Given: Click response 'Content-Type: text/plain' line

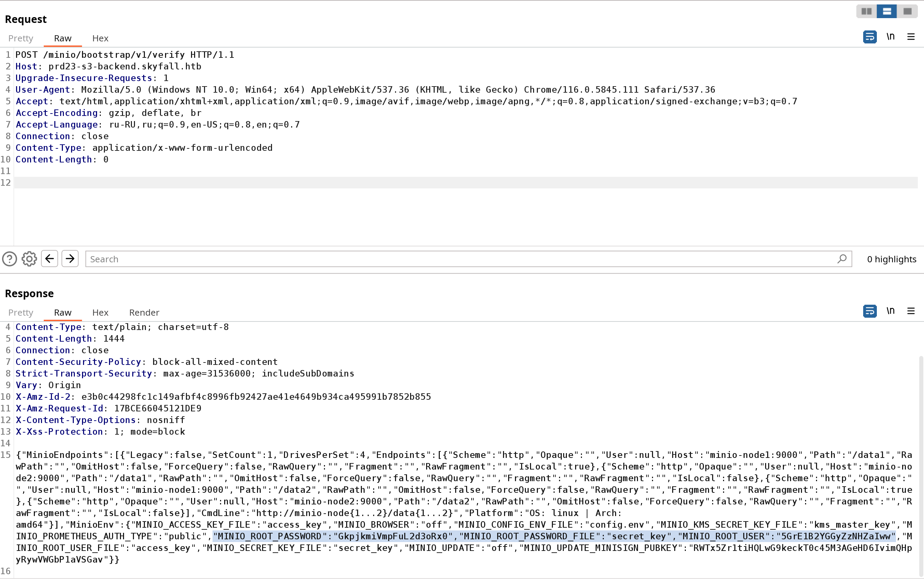Looking at the screenshot, I should coord(122,327).
